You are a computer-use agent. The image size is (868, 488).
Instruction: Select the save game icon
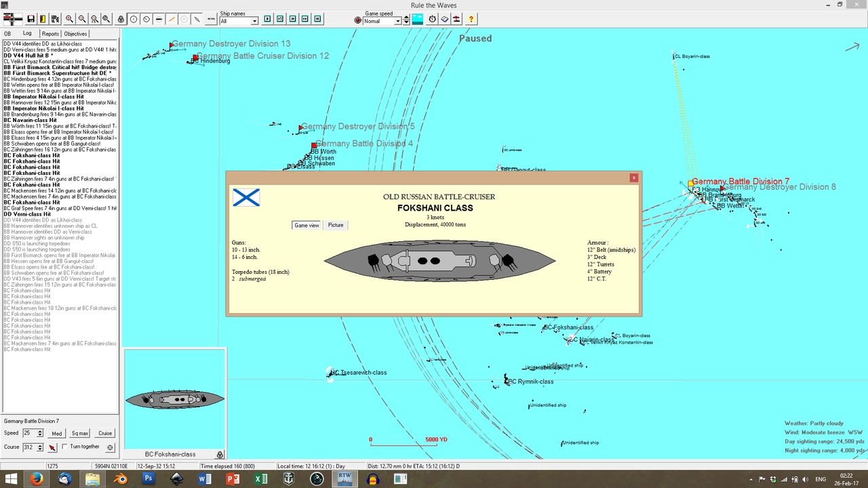[x=31, y=19]
